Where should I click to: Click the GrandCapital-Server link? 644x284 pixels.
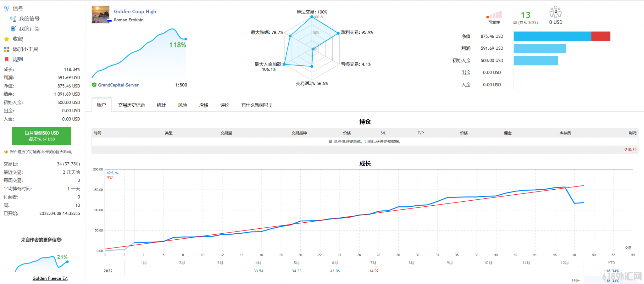coord(118,85)
